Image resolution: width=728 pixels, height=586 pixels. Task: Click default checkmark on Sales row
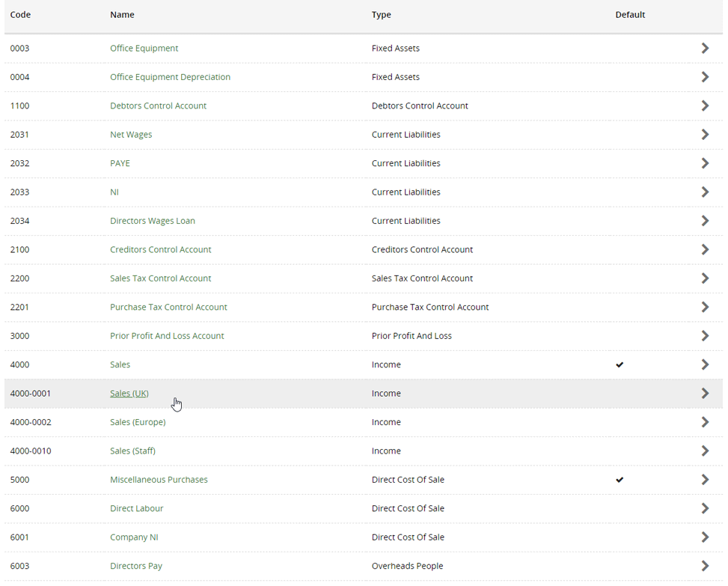pos(620,365)
